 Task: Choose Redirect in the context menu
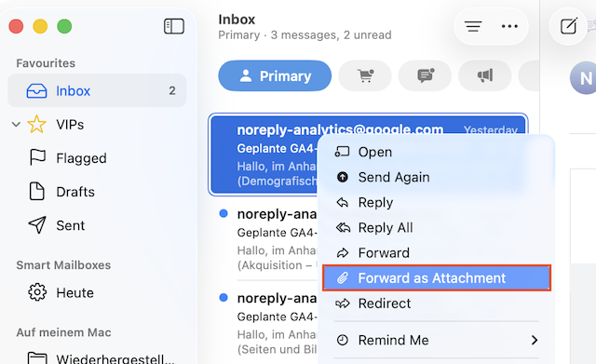(x=437, y=303)
